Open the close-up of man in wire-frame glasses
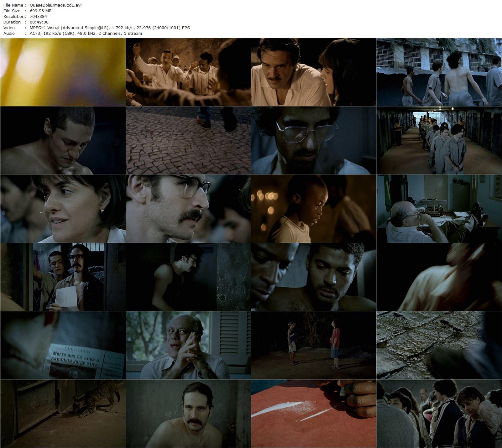502x448 pixels. pyautogui.click(x=313, y=140)
